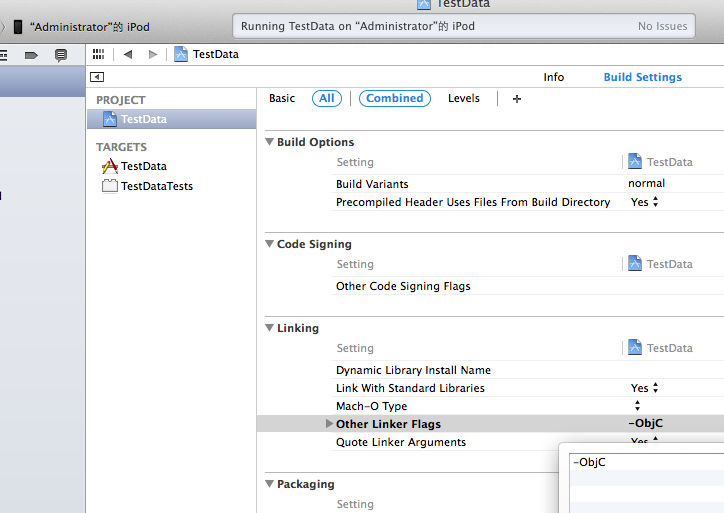The height and width of the screenshot is (513, 724).
Task: Open Link With Standard Libraries Yes popup
Action: [x=645, y=388]
